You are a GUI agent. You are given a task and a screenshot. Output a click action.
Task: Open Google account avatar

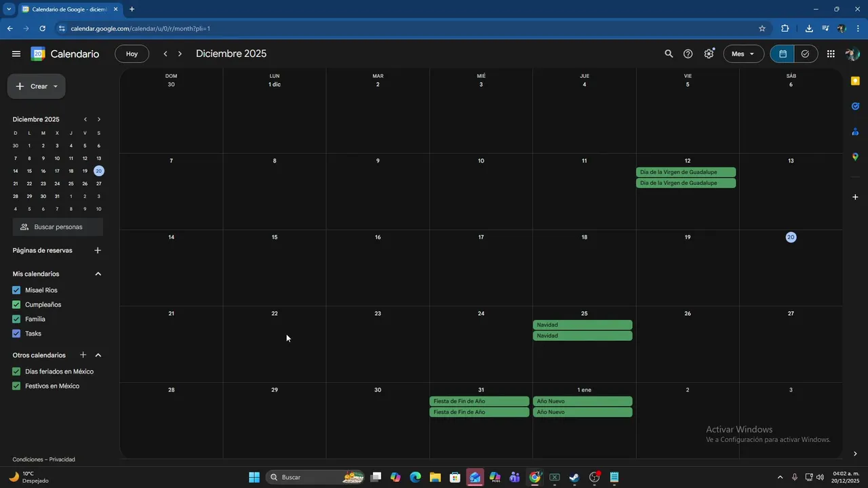coord(852,54)
